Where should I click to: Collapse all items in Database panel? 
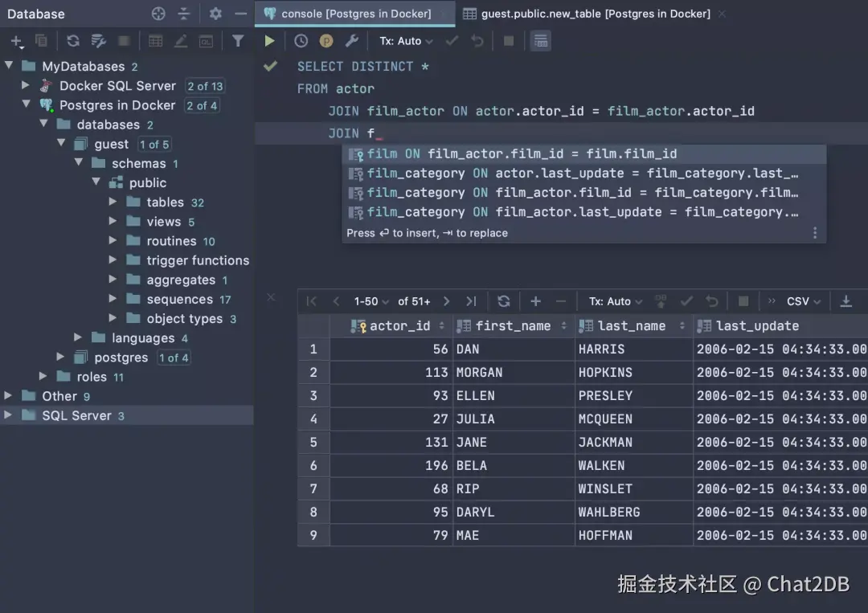coord(184,14)
